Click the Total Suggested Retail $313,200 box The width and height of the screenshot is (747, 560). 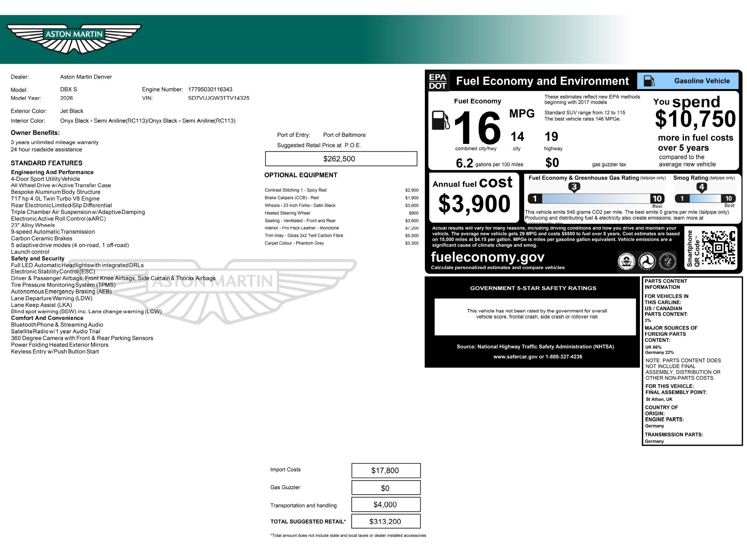[x=386, y=521]
